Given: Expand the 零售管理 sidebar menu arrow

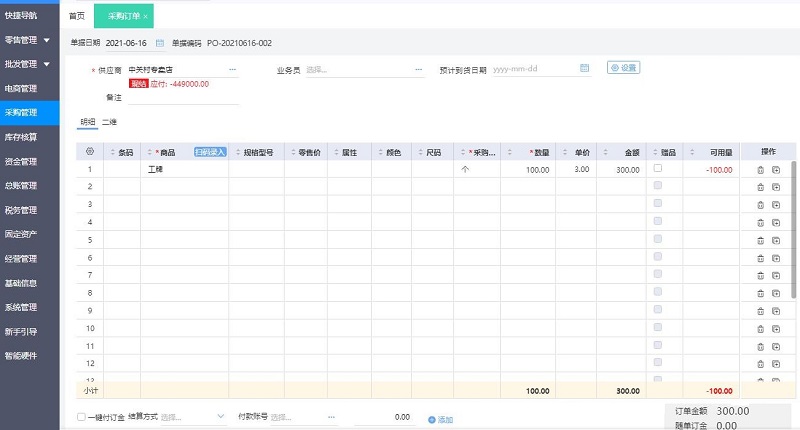Looking at the screenshot, I should click(x=47, y=40).
